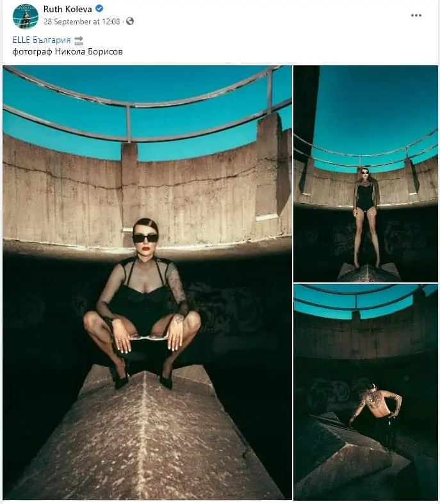Open the three-dot post options menu
440x504 pixels.
tap(416, 15)
